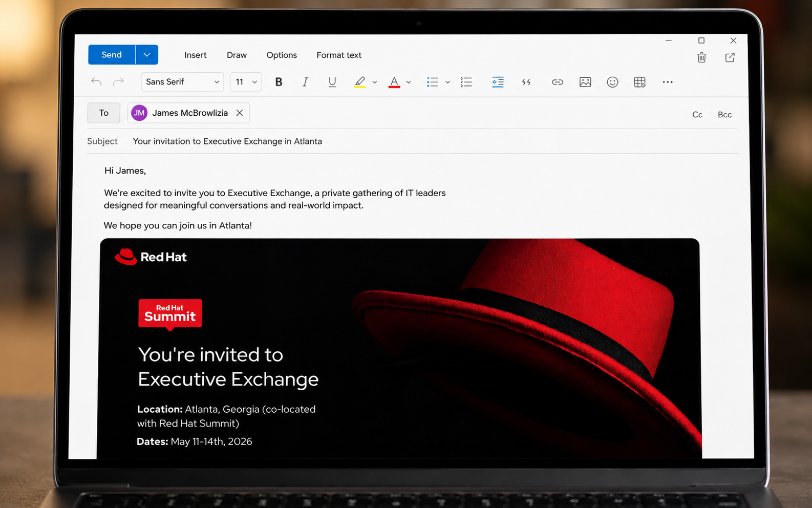Remove recipient James McBrowlizia
The image size is (812, 508).
[x=240, y=113]
